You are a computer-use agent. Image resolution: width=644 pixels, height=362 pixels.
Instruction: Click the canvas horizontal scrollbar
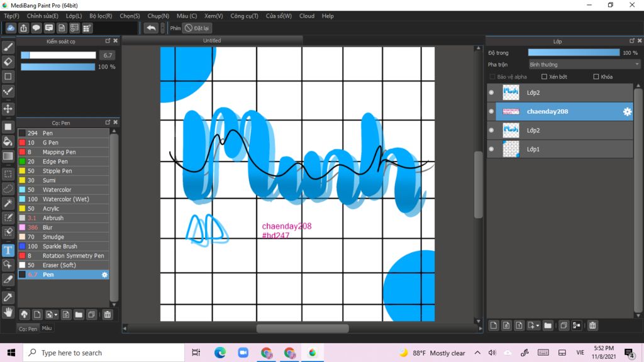pos(303,328)
